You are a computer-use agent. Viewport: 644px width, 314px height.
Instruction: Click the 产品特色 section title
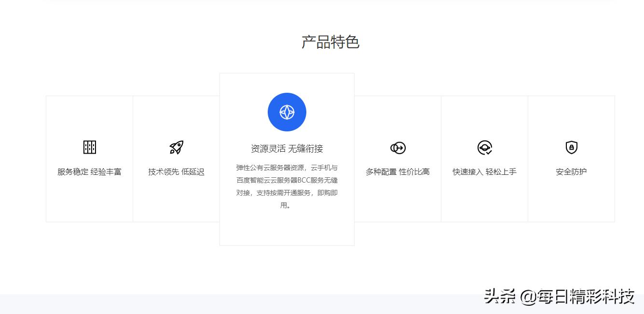coord(330,42)
